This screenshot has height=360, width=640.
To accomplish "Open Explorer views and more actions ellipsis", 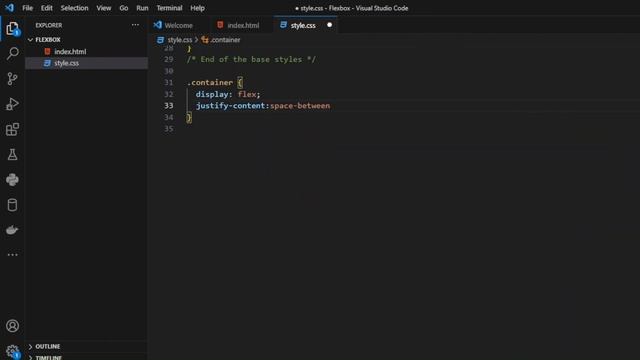I will coord(135,25).
